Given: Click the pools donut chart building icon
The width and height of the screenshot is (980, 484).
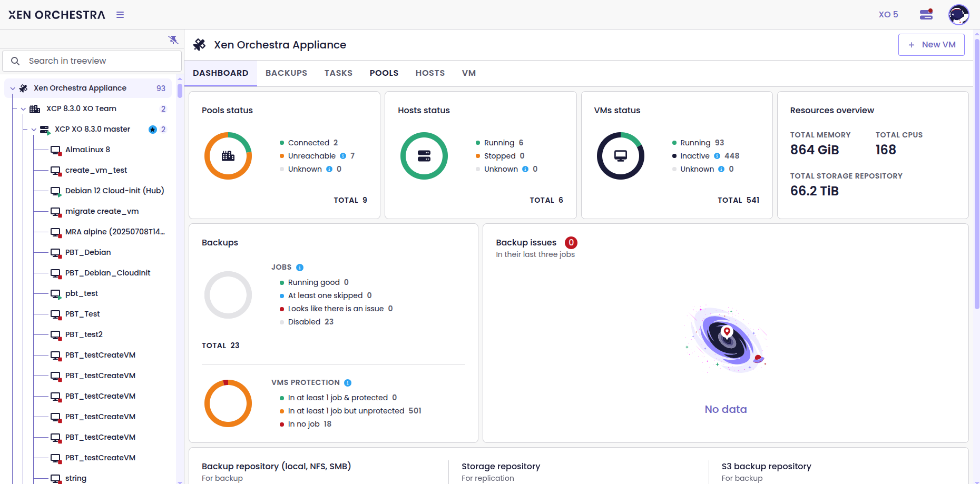Looking at the screenshot, I should [228, 156].
